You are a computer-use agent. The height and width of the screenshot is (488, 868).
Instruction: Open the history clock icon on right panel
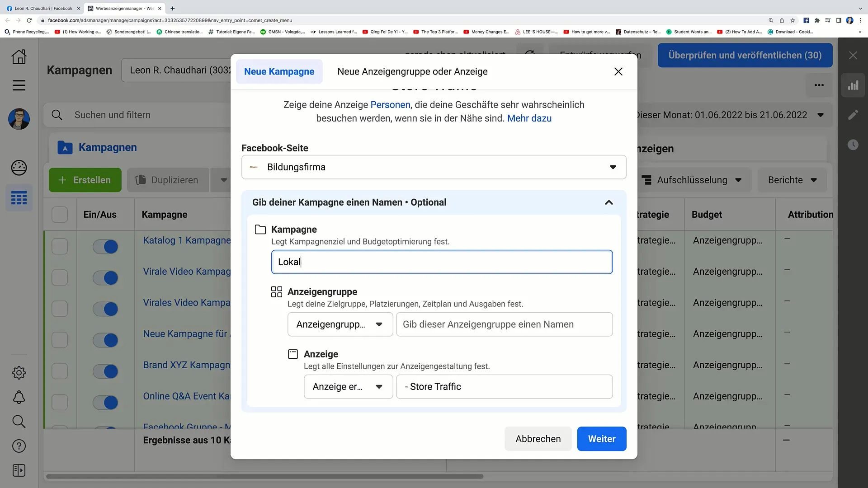coord(853,145)
